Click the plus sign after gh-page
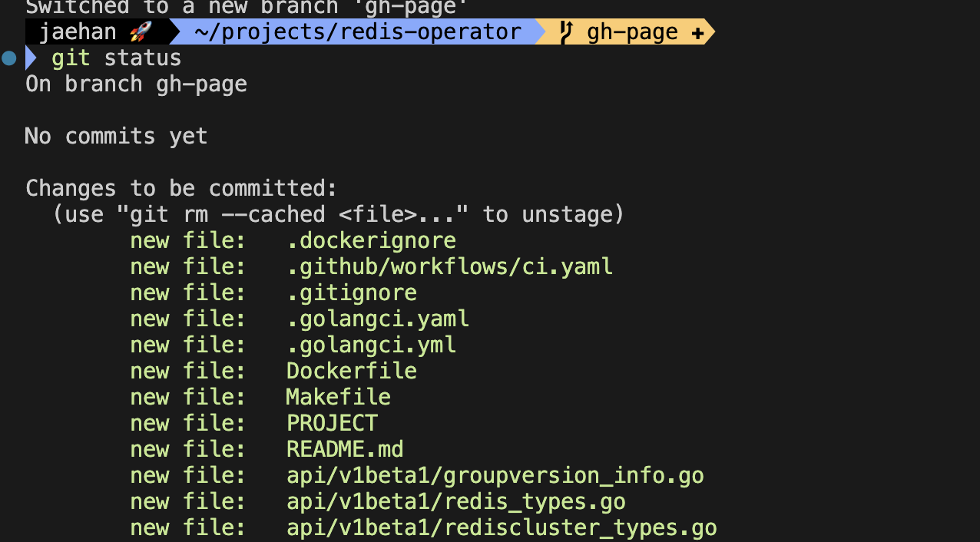 click(x=698, y=33)
